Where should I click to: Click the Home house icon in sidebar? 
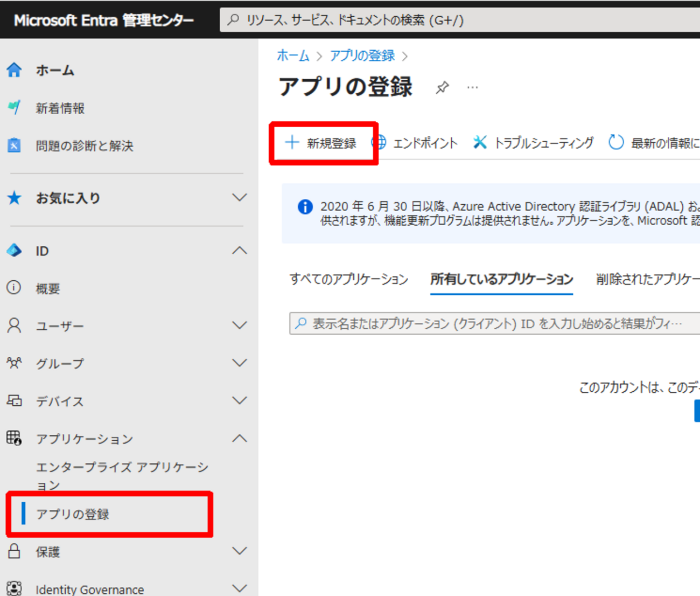coord(14,70)
